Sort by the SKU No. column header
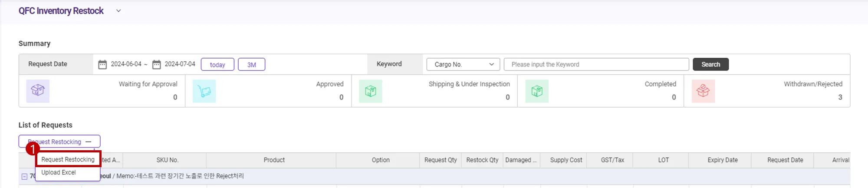Screen dimensions: 868x188 click(x=167, y=160)
